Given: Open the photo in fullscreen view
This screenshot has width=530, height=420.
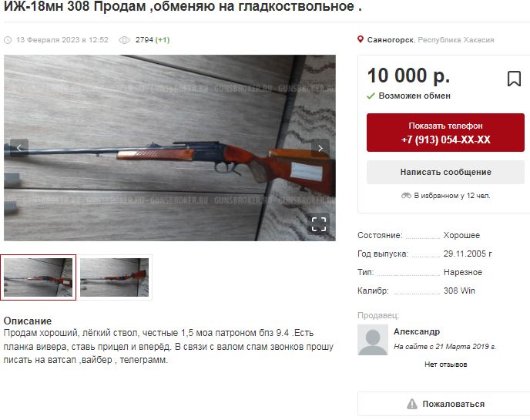Looking at the screenshot, I should [x=318, y=223].
